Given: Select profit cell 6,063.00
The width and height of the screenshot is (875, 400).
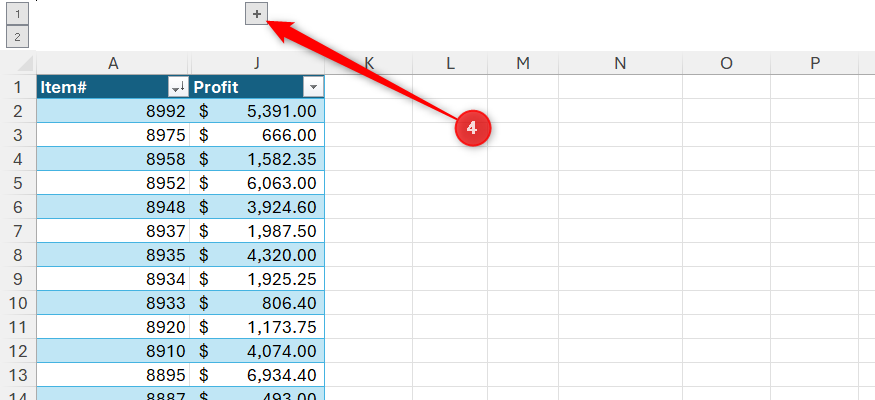Looking at the screenshot, I should tap(257, 183).
